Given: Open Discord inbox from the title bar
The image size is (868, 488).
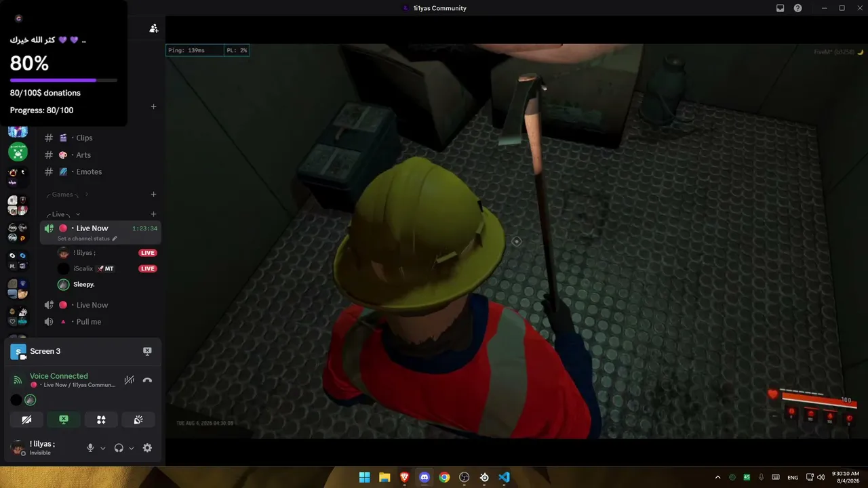Looking at the screenshot, I should 781,8.
